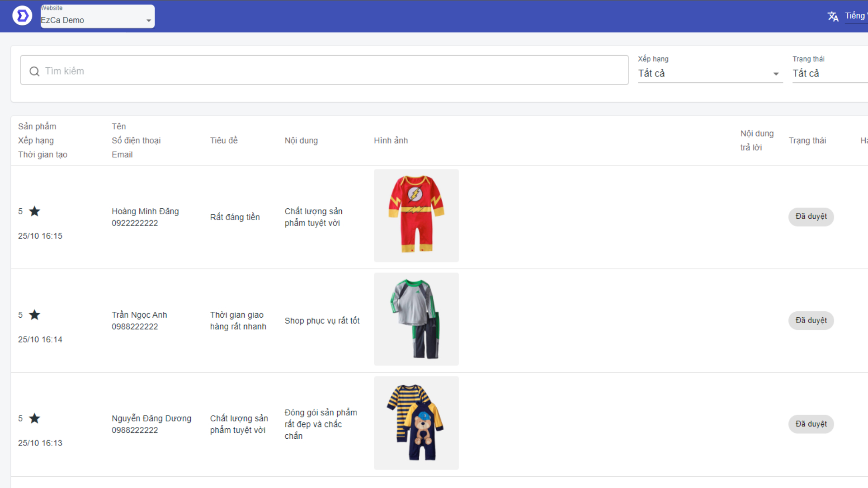Open the Website EzCa Demo dropdown

click(x=97, y=20)
